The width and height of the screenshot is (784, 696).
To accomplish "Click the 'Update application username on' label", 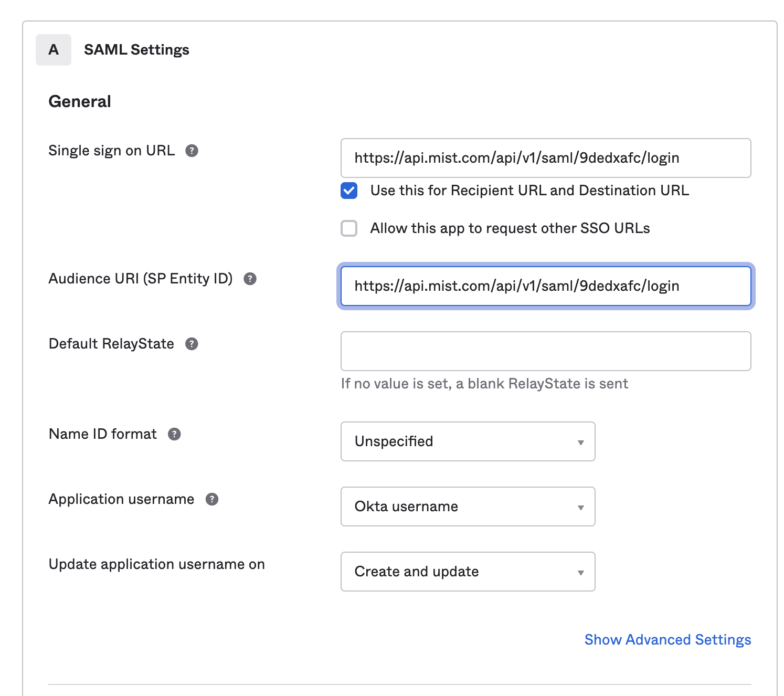I will pyautogui.click(x=156, y=564).
